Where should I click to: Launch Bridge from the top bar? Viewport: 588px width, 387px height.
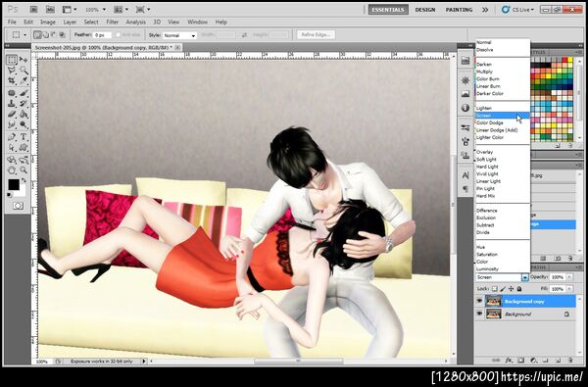tap(33, 10)
